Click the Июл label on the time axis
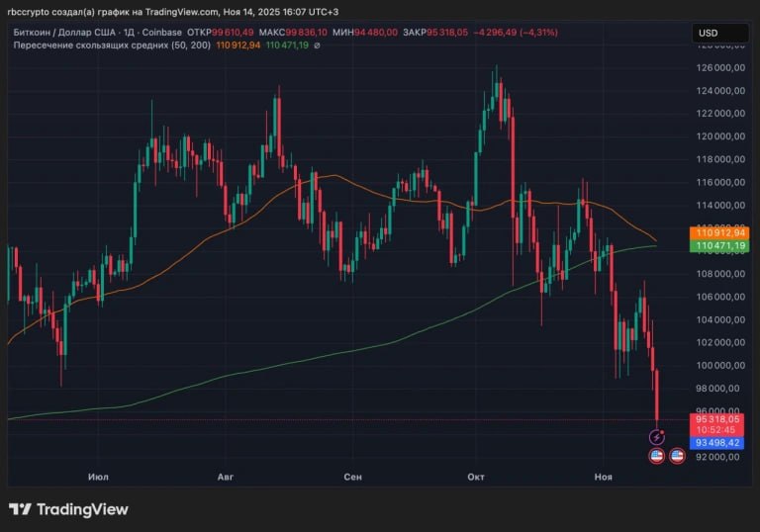The width and height of the screenshot is (760, 532). [x=98, y=477]
